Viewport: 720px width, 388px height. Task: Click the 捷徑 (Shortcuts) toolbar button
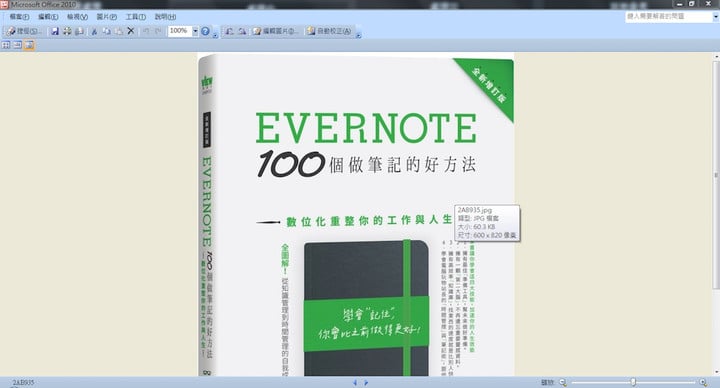click(24, 31)
